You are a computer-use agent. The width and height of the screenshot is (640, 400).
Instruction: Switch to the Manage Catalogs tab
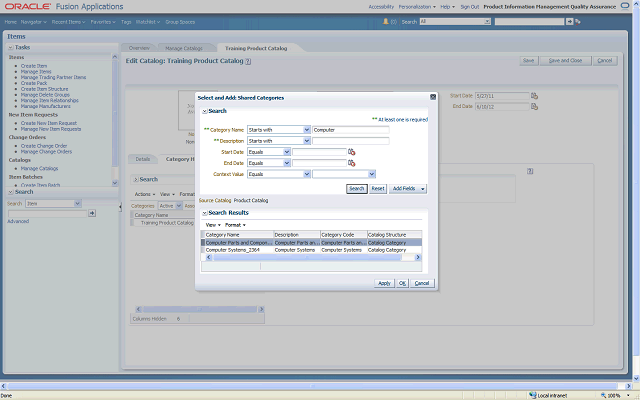[184, 48]
